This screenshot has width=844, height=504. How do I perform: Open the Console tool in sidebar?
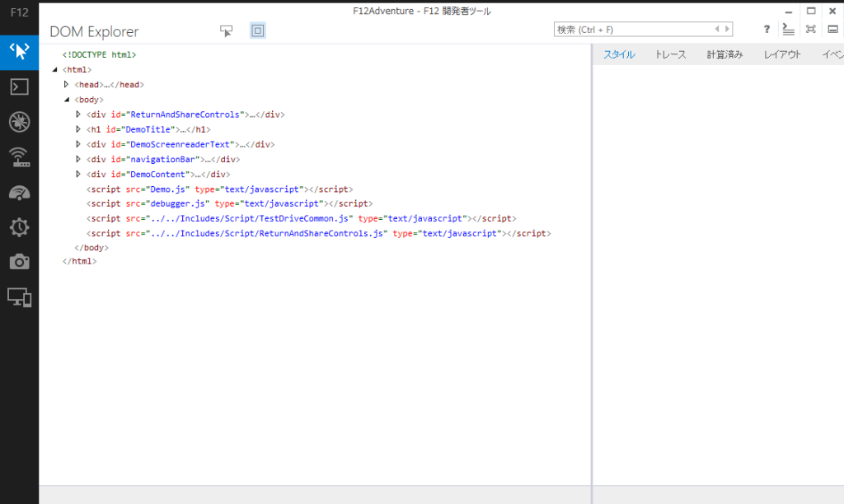pyautogui.click(x=20, y=86)
